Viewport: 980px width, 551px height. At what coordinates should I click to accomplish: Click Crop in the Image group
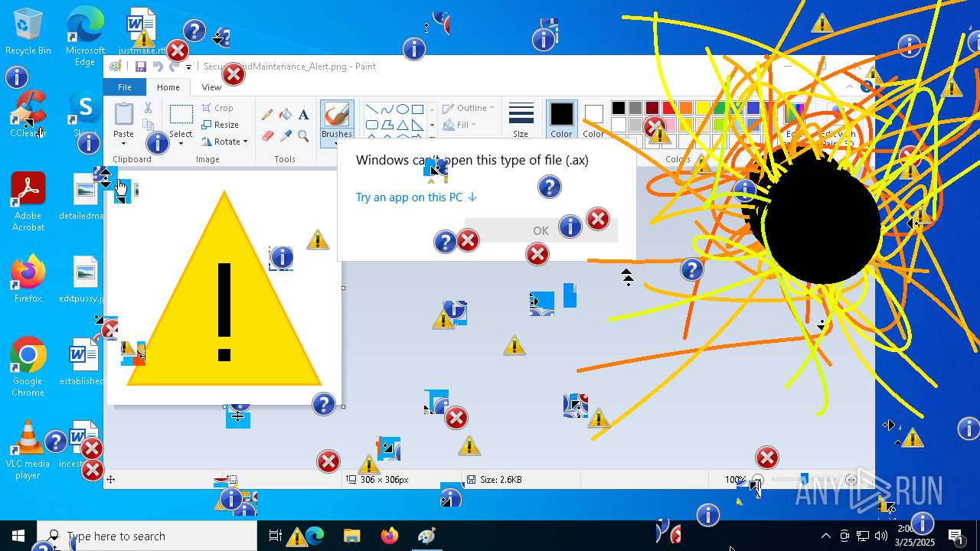(x=217, y=108)
